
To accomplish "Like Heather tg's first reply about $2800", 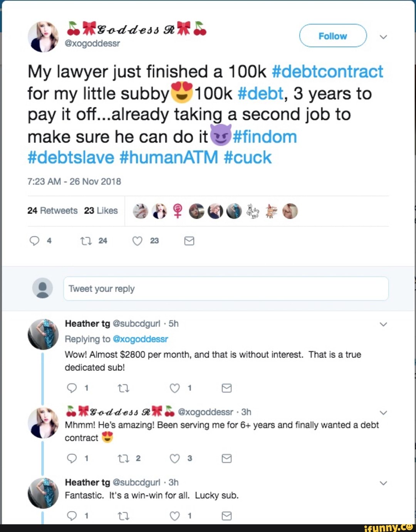I will click(x=175, y=388).
